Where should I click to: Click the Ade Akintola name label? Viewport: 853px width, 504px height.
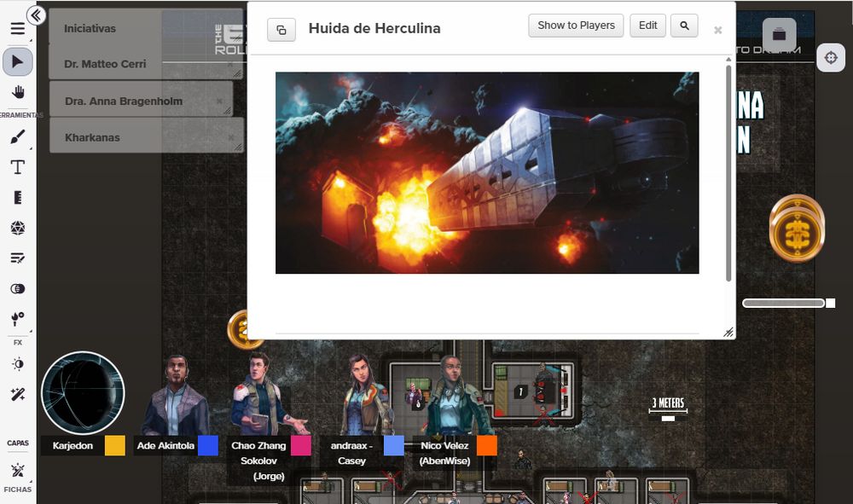165,445
